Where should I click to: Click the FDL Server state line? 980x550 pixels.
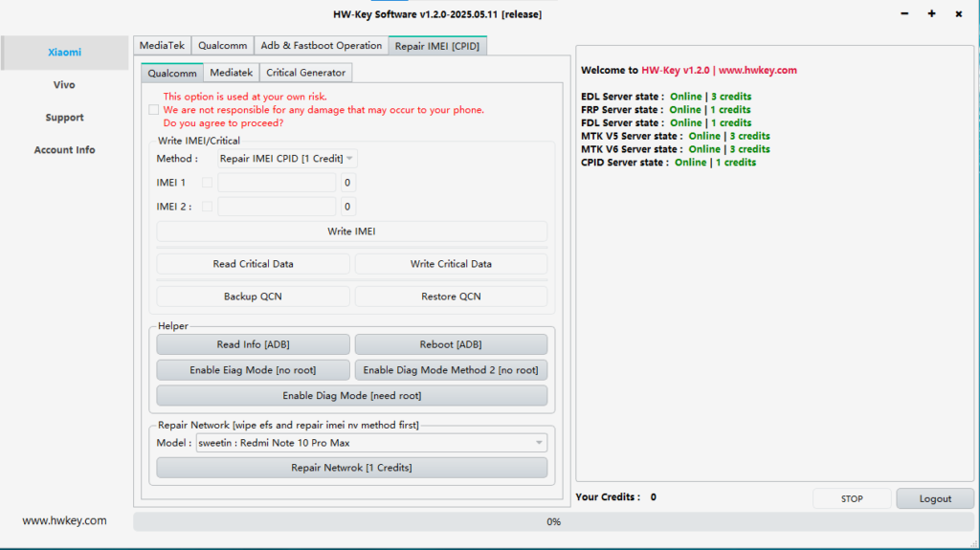point(666,122)
